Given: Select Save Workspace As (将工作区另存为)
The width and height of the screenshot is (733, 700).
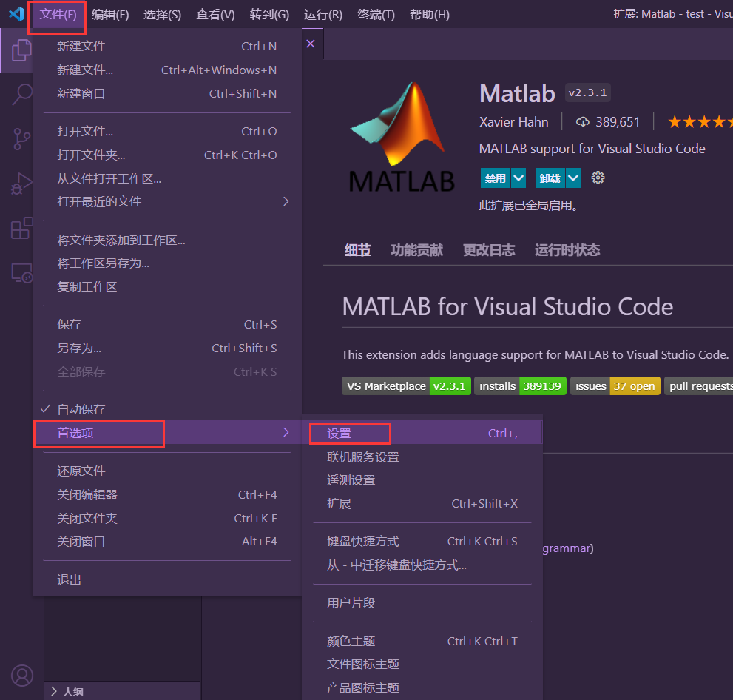Looking at the screenshot, I should click(x=167, y=263).
